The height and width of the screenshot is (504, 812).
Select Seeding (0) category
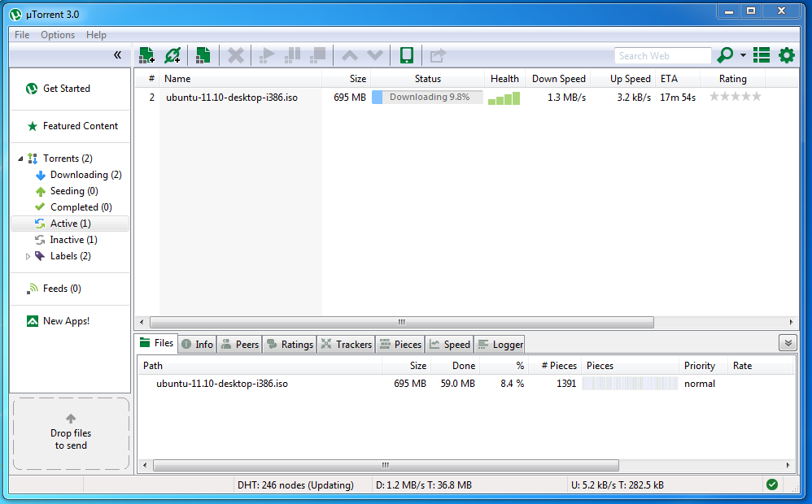74,191
